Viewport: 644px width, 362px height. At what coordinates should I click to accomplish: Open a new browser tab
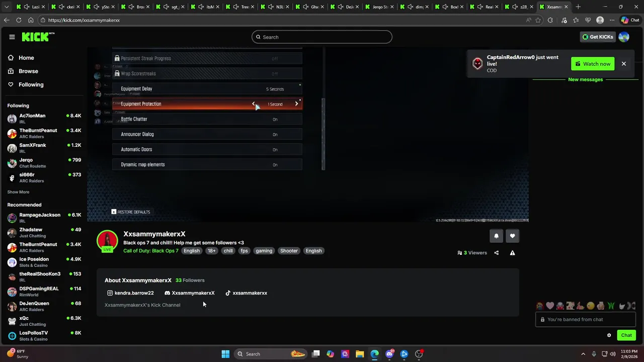578,7
